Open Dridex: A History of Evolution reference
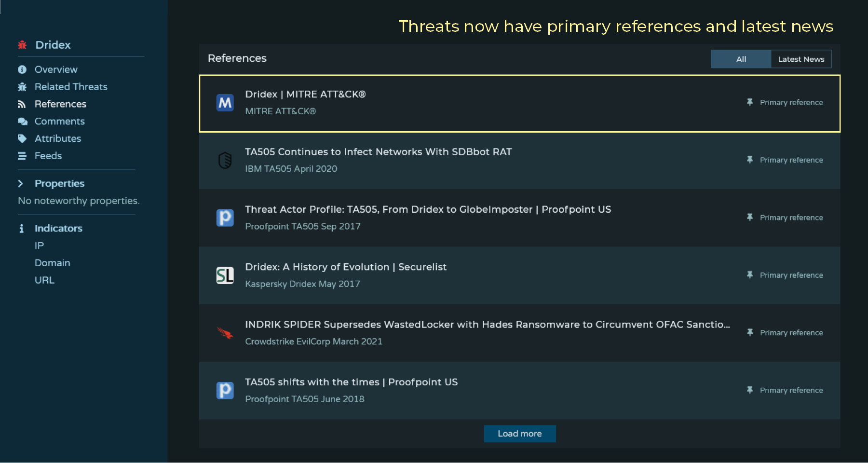 (x=346, y=267)
